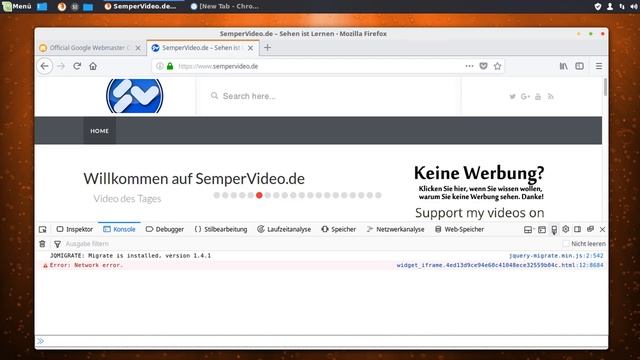Click the Ausgabe filtern input

tap(310, 244)
